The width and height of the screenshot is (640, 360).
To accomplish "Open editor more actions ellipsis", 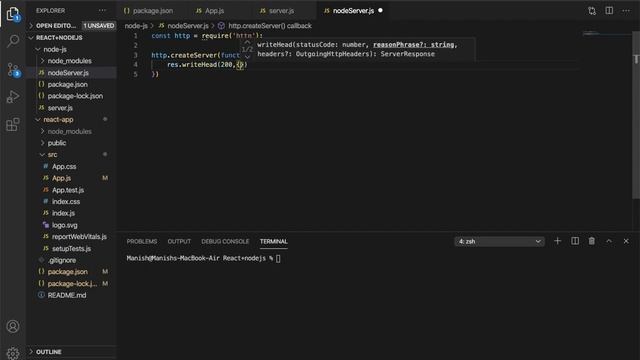I will 626,11.
